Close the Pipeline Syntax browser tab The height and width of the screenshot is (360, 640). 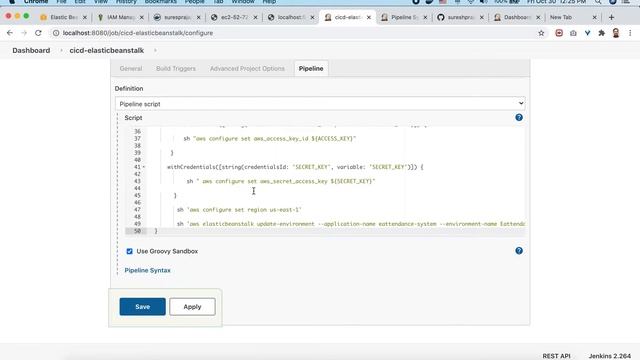[425, 17]
